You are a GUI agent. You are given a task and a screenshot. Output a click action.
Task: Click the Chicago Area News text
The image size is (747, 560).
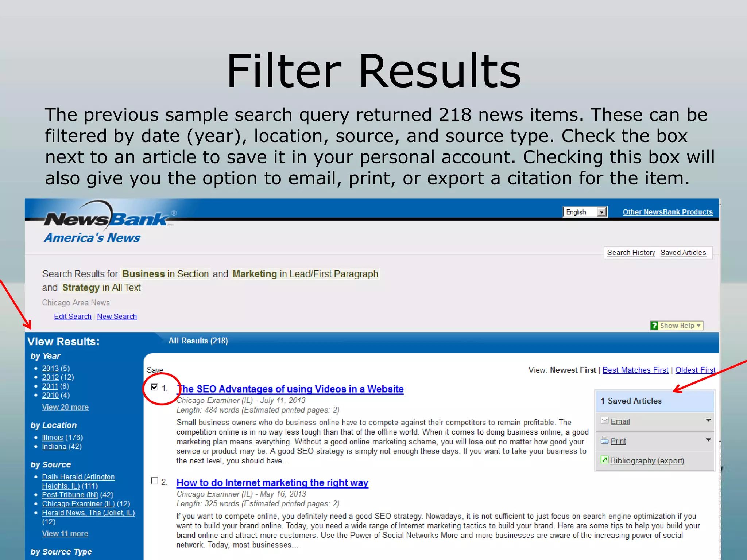coord(76,303)
